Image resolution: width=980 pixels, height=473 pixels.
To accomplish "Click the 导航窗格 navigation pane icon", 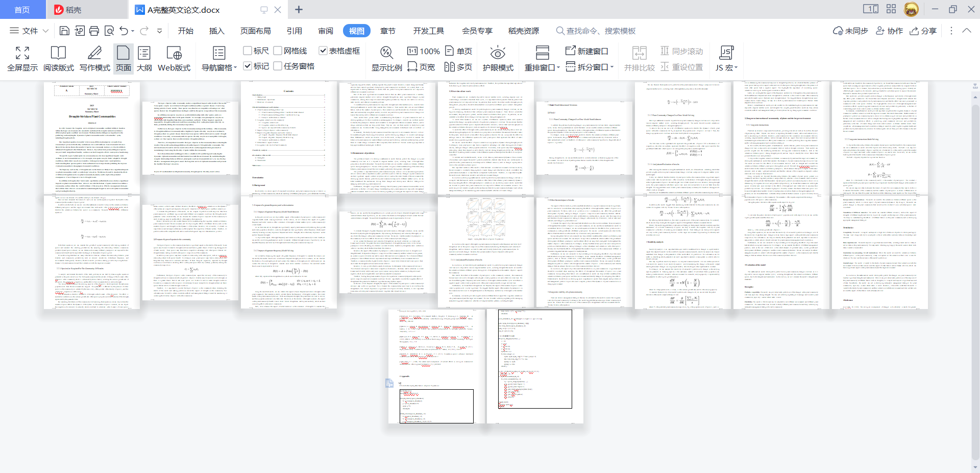I will [219, 53].
